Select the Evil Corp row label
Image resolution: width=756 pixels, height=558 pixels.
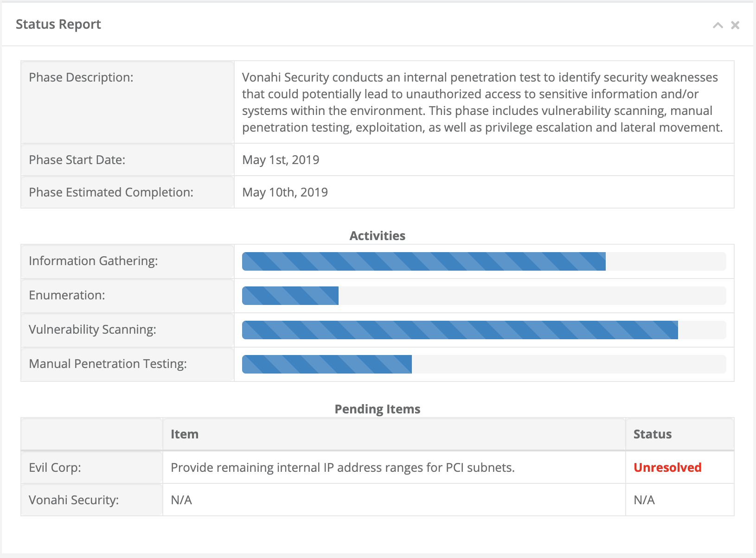point(55,467)
